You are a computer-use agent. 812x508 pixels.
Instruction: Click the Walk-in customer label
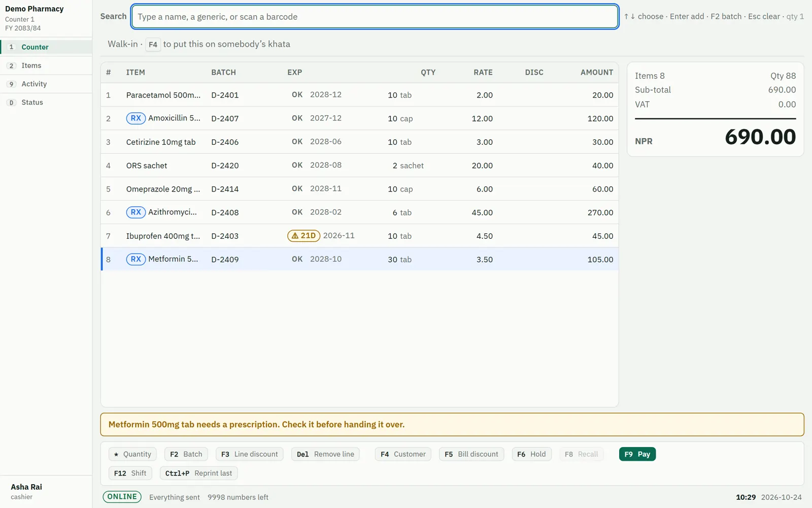(122, 44)
